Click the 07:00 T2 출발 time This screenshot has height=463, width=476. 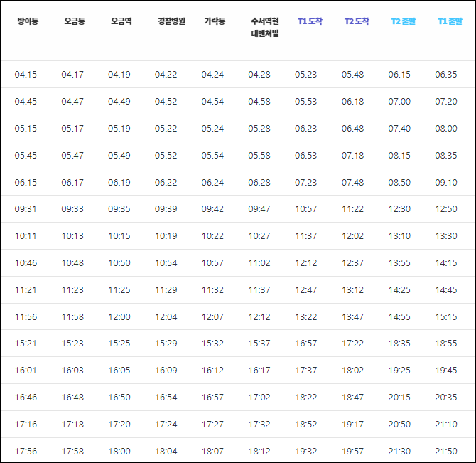[399, 102]
